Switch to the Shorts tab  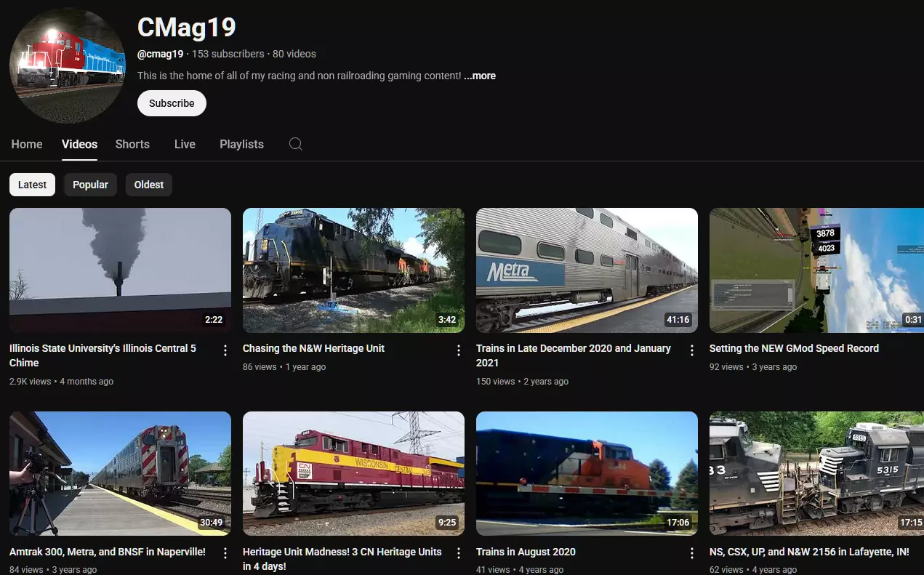click(132, 144)
